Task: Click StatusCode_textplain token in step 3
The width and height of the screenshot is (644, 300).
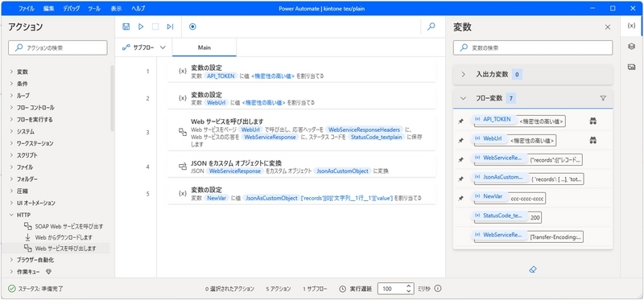Action: pyautogui.click(x=376, y=137)
